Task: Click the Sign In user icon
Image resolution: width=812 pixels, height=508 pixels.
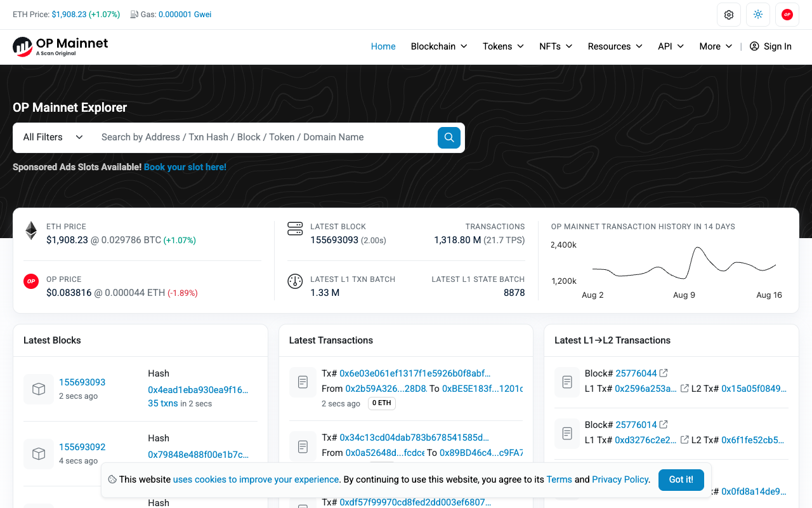Action: 754,46
